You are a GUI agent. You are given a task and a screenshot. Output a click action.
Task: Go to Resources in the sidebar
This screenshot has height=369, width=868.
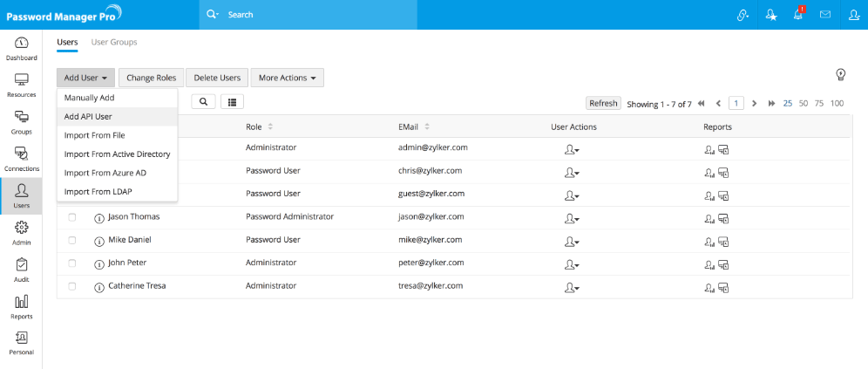(x=21, y=85)
